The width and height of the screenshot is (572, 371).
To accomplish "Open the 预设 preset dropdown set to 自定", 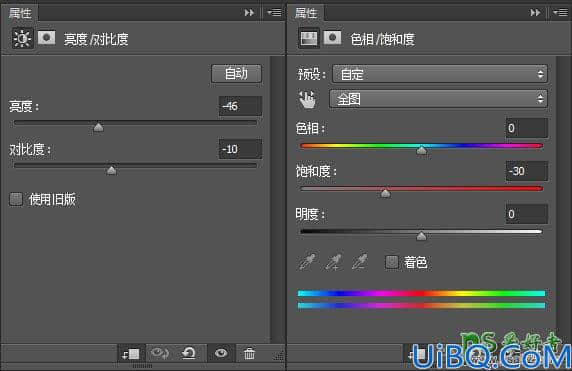I will [x=440, y=74].
